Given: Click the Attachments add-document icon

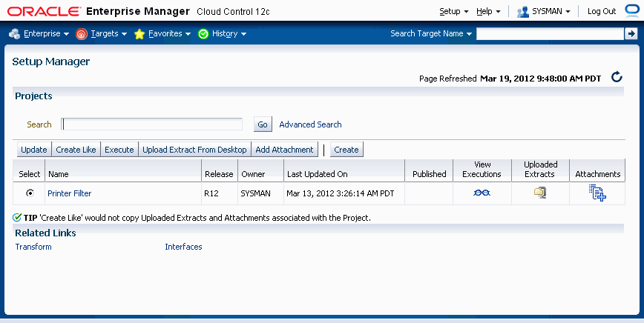Looking at the screenshot, I should (x=597, y=193).
